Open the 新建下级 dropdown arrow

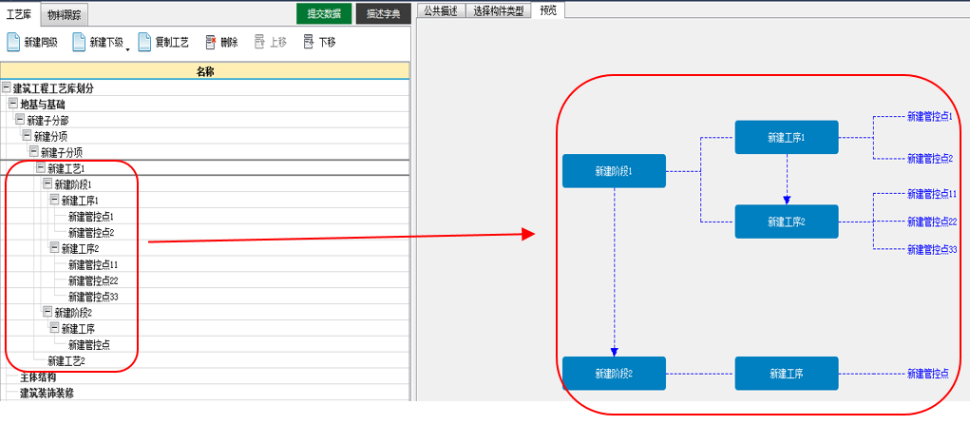point(128,49)
